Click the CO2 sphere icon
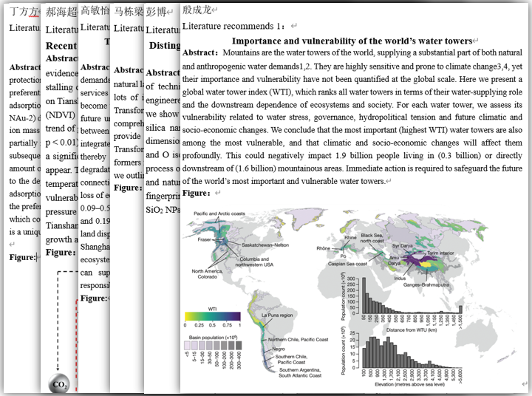This screenshot has width=532, height=396. pyautogui.click(x=58, y=383)
